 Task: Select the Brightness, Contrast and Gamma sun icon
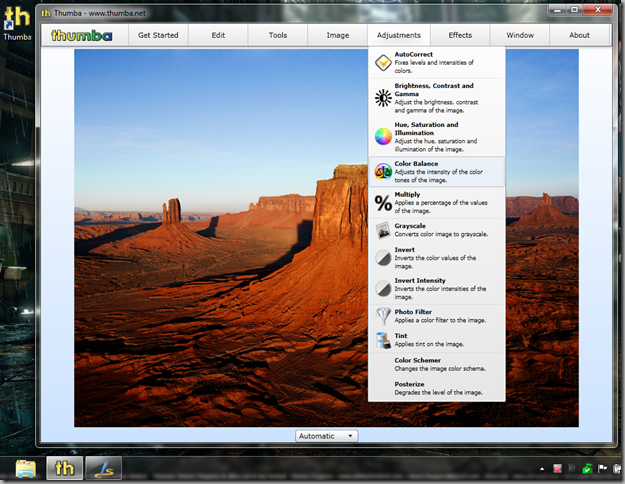tap(383, 97)
